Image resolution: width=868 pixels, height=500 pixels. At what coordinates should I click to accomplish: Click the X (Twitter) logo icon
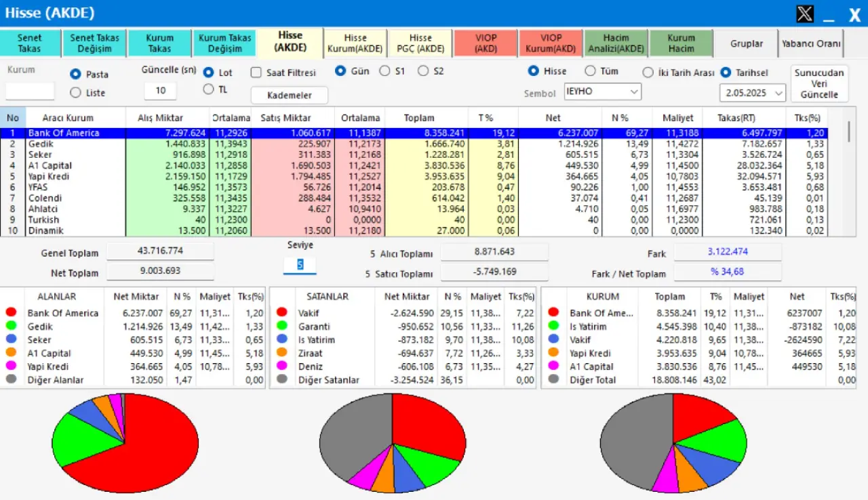click(805, 14)
